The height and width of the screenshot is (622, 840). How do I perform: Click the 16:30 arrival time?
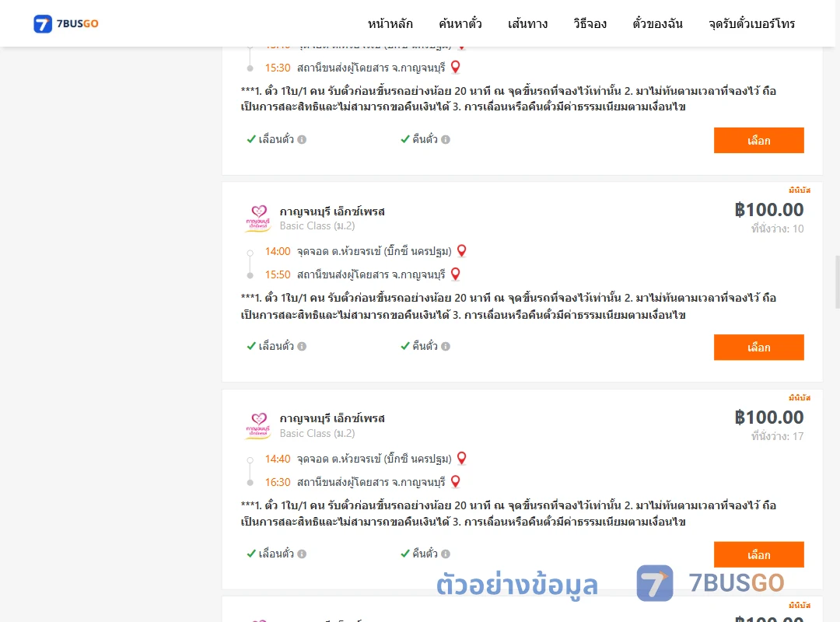(x=278, y=482)
